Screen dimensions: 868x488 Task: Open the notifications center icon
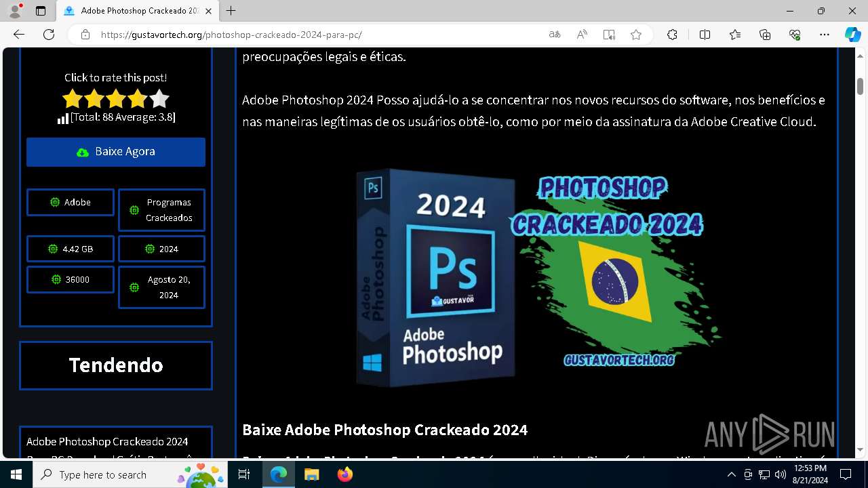coord(845,475)
